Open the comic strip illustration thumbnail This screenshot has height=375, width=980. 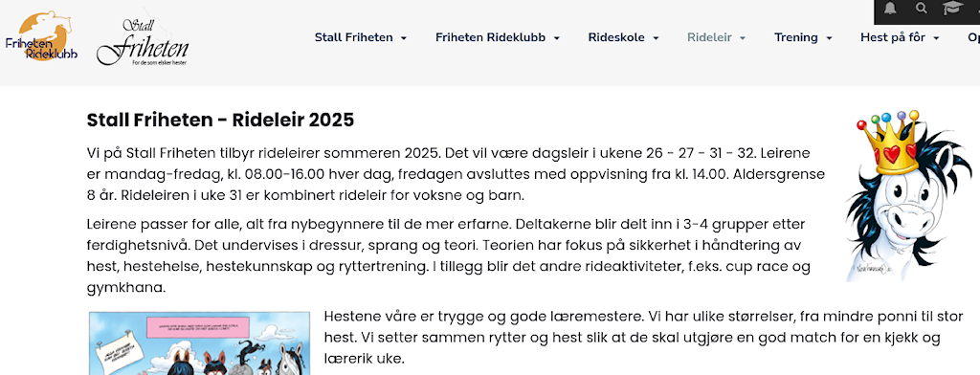(199, 343)
